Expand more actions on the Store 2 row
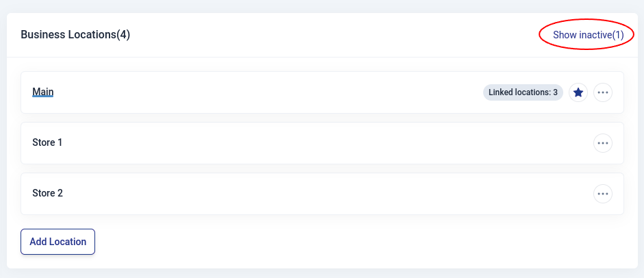The width and height of the screenshot is (644, 278). tap(603, 194)
